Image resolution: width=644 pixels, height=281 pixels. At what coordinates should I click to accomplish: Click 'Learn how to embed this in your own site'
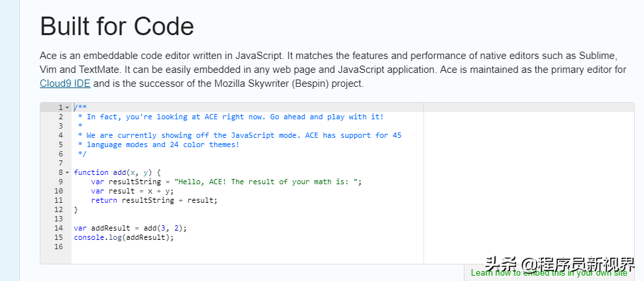(x=549, y=273)
